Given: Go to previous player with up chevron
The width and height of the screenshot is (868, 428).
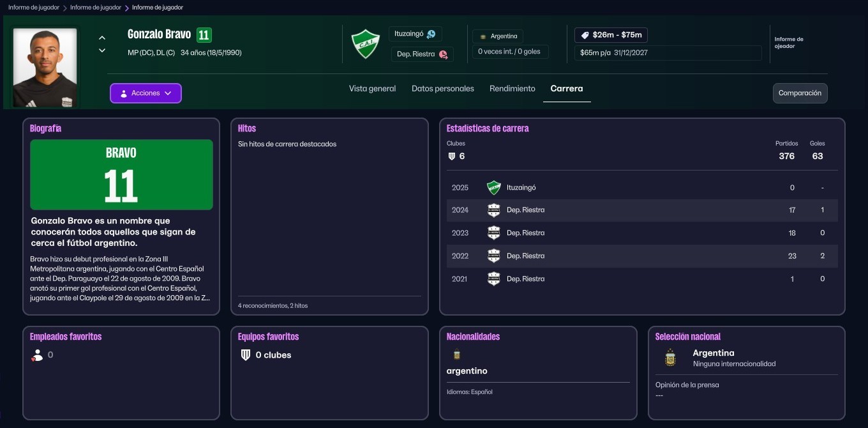Looking at the screenshot, I should click(x=102, y=38).
